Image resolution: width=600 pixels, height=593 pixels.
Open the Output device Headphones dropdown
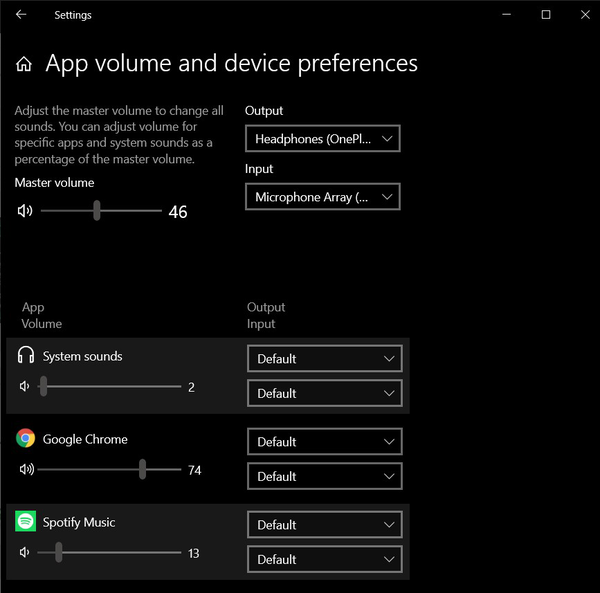pyautogui.click(x=323, y=139)
